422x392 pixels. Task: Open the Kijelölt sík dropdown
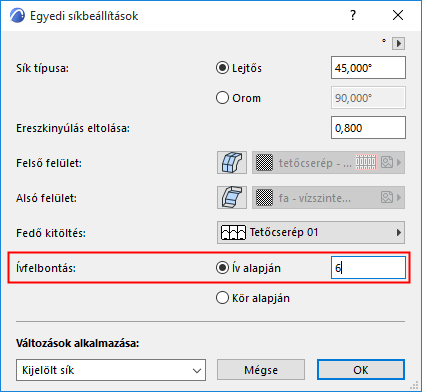click(111, 370)
